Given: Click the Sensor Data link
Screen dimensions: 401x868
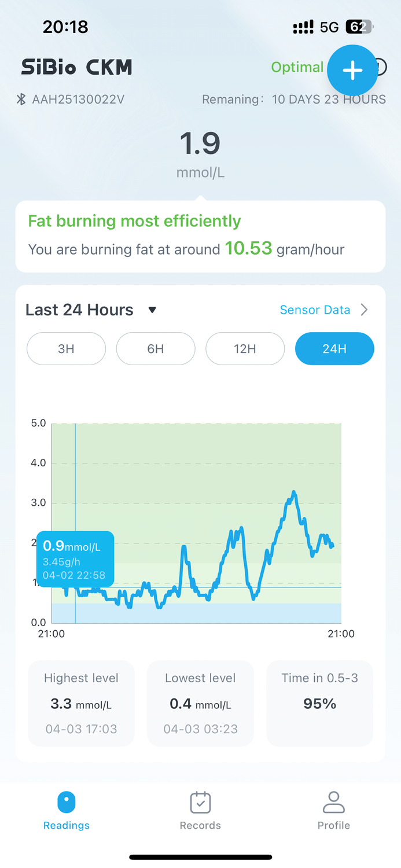Looking at the screenshot, I should (315, 310).
